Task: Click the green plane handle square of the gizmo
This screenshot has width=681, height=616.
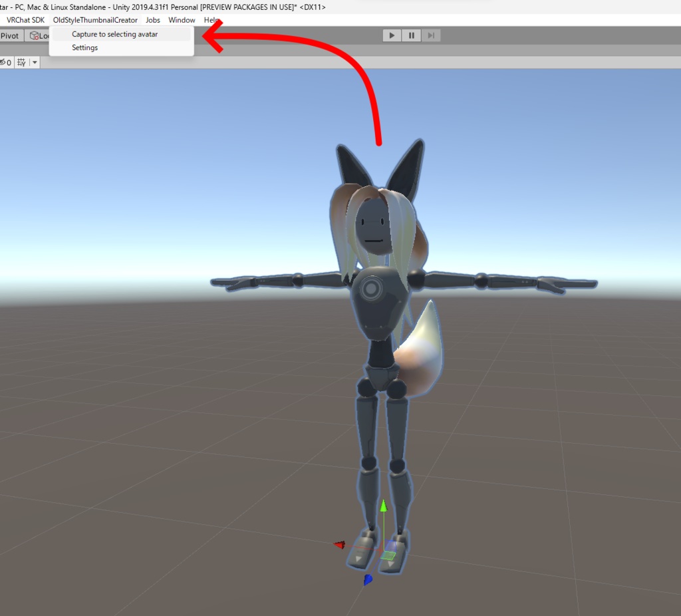Action: point(389,555)
